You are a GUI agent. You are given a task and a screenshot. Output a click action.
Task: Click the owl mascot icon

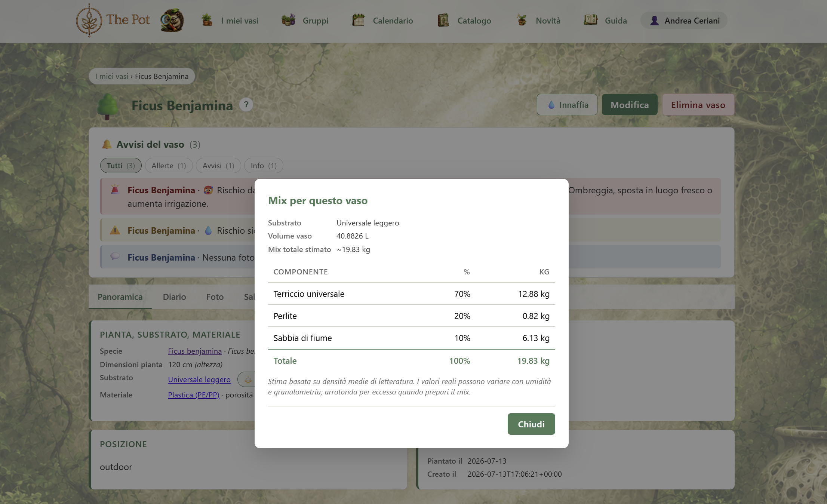point(172,20)
